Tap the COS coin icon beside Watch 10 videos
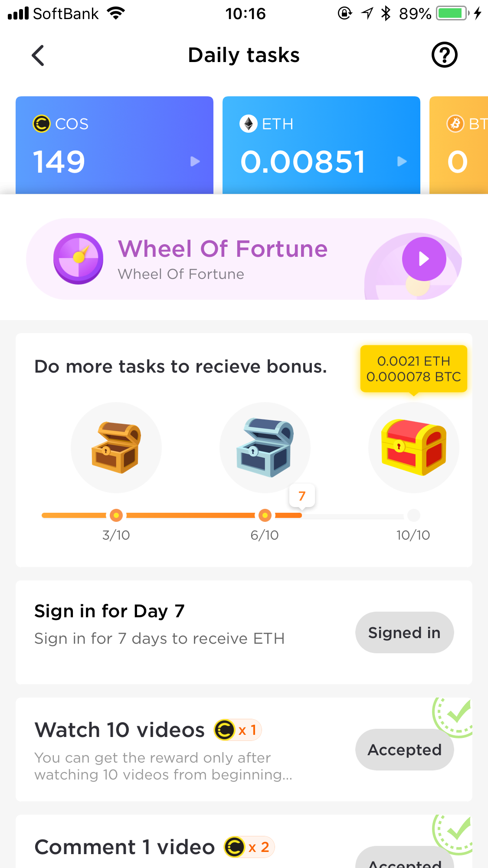488x868 pixels. (x=225, y=730)
